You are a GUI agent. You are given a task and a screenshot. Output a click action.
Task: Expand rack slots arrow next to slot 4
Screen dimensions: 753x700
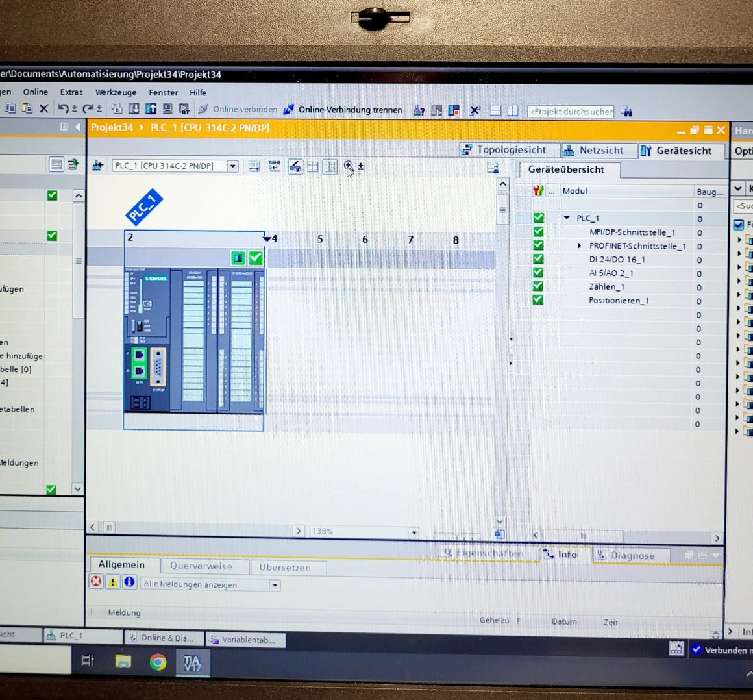(x=267, y=239)
